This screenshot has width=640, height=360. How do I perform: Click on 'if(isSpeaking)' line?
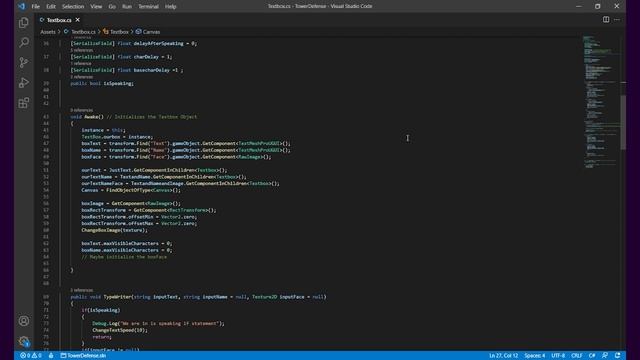pyautogui.click(x=101, y=310)
